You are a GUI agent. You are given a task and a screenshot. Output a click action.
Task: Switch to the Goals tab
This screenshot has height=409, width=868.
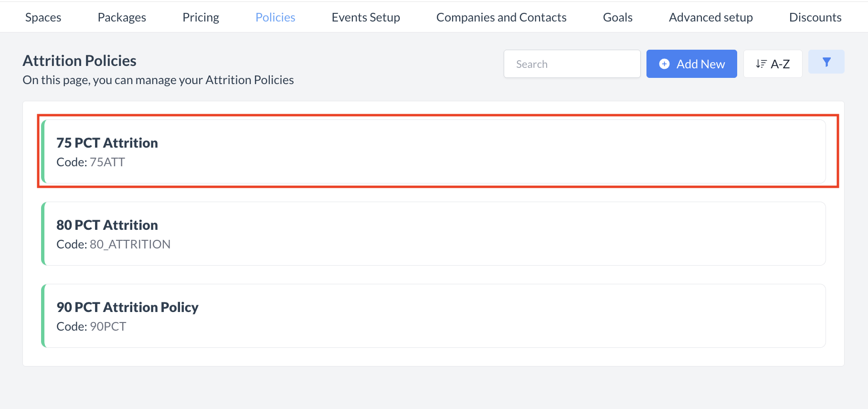click(x=617, y=18)
